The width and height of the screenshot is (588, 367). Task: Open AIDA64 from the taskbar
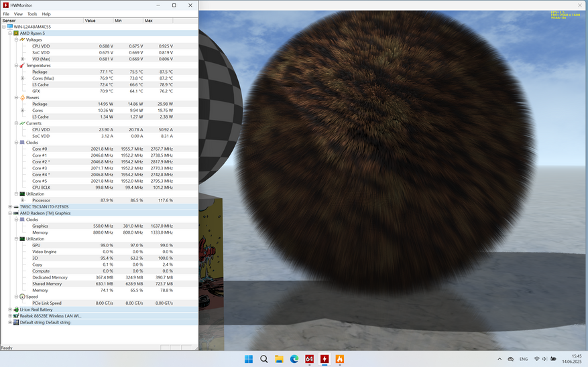[309, 359]
